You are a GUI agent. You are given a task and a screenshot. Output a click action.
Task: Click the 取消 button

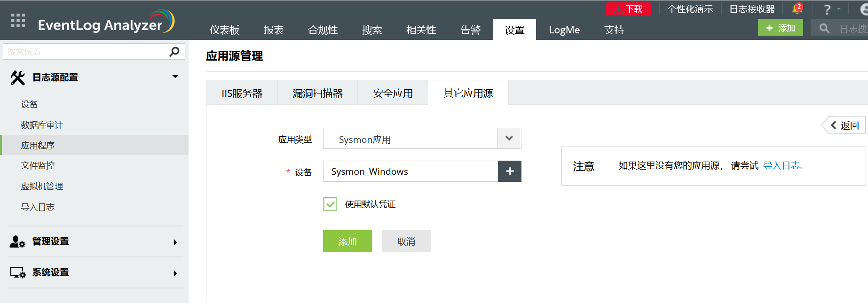(406, 241)
